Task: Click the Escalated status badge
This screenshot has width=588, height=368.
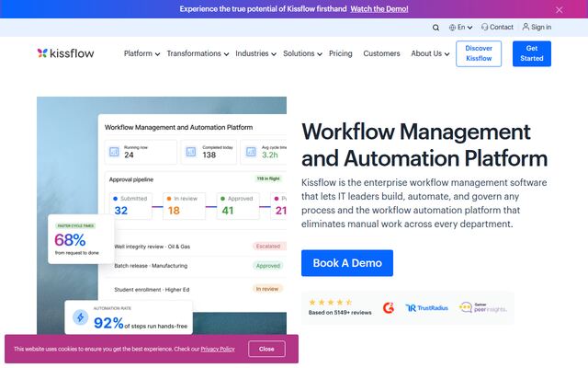Action: click(268, 247)
